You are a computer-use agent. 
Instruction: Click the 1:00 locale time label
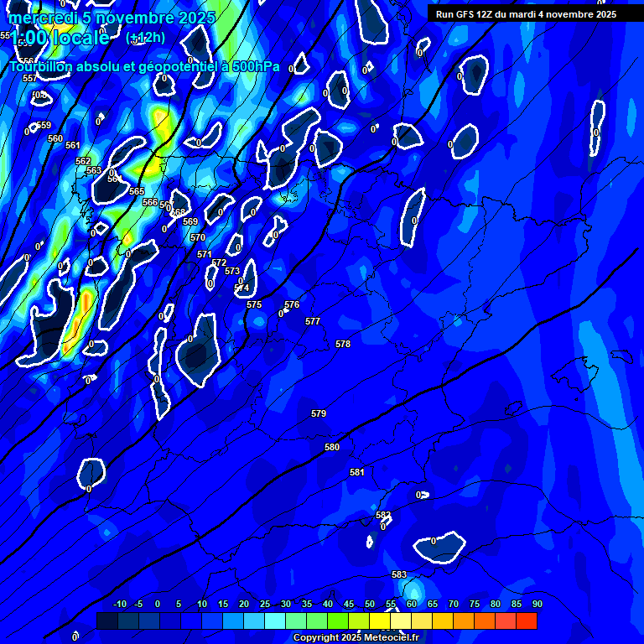click(x=60, y=38)
